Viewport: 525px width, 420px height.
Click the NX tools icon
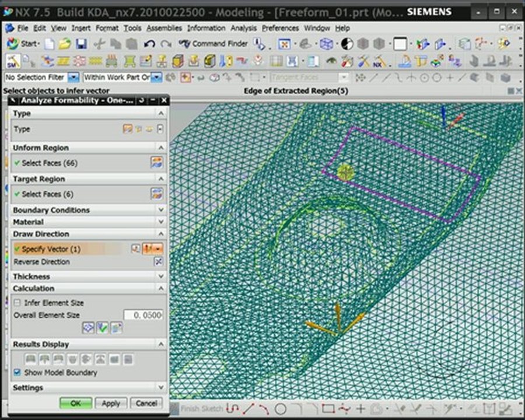(x=379, y=61)
